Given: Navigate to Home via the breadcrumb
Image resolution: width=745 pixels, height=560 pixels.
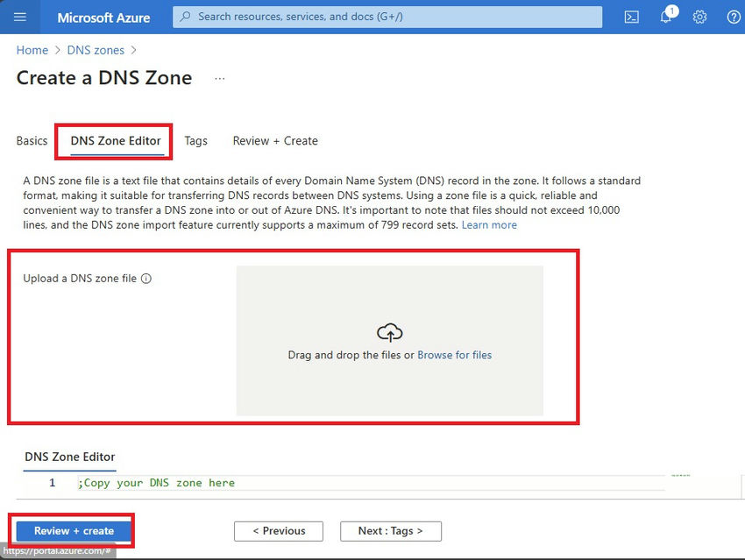Looking at the screenshot, I should click(x=32, y=50).
